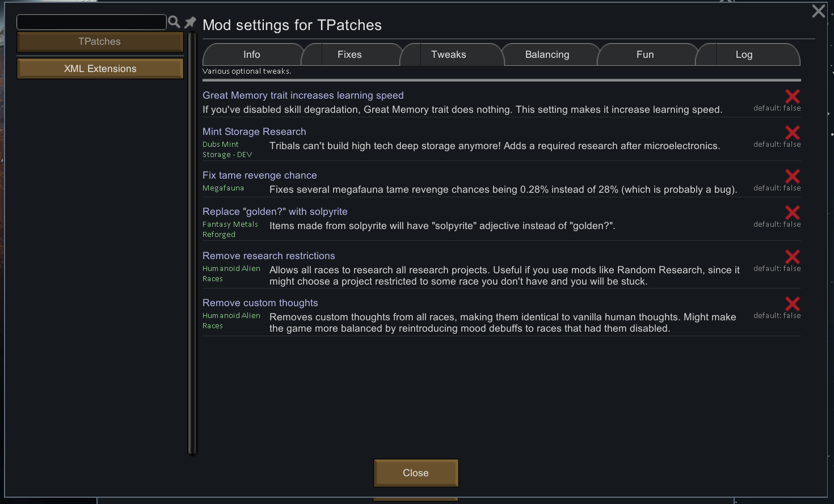Enable Replace "golden?" with solpyrite

[792, 213]
